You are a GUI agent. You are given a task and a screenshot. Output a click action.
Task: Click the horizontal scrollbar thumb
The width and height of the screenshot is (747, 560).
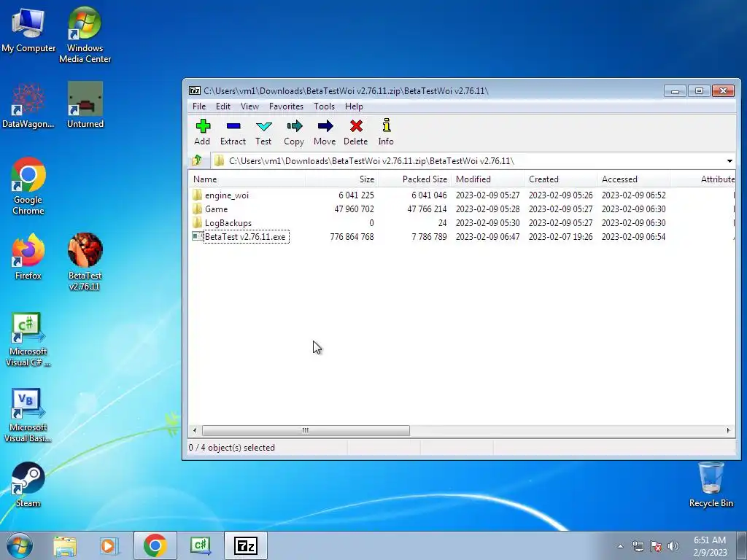[306, 430]
